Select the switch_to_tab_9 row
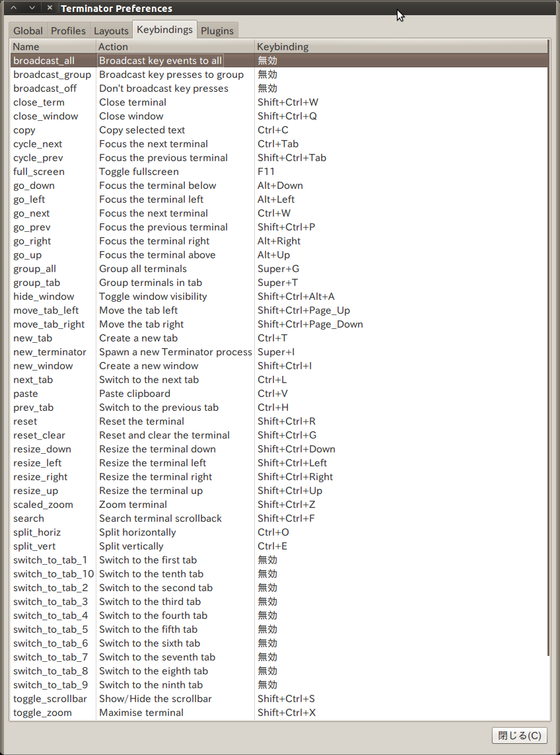Image resolution: width=560 pixels, height=755 pixels. [x=279, y=685]
